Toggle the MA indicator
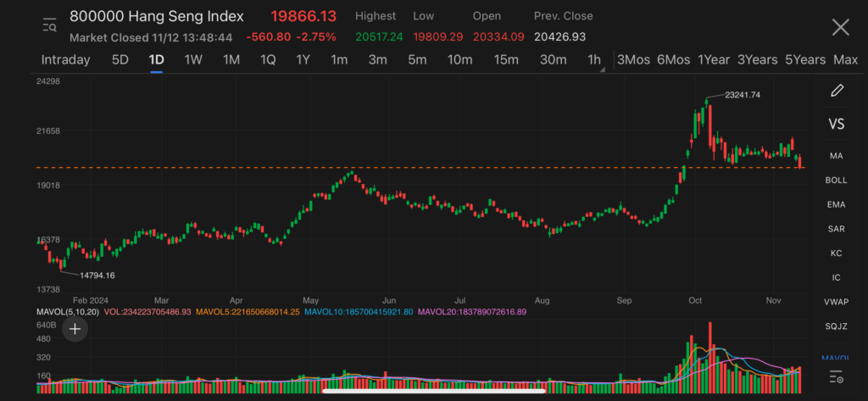 [836, 156]
